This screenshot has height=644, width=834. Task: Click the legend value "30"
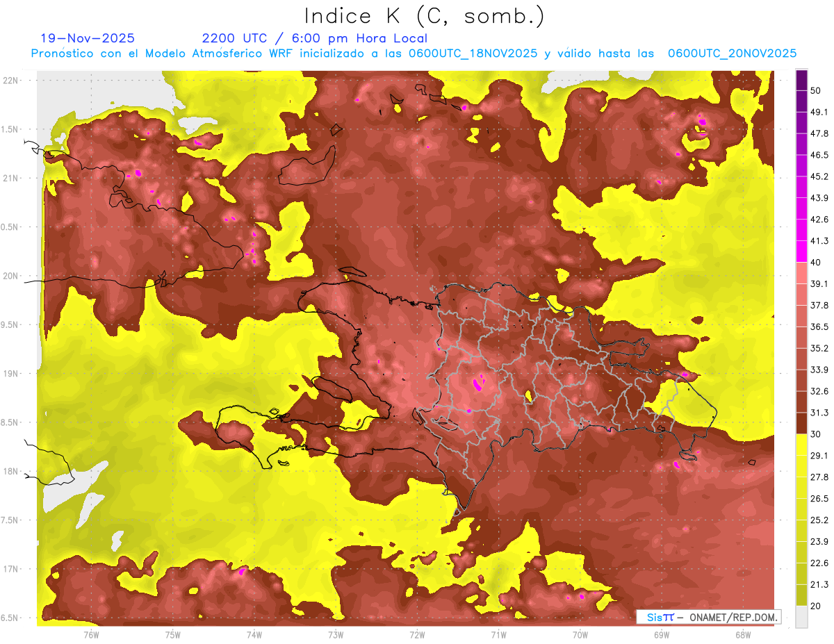[x=816, y=434]
